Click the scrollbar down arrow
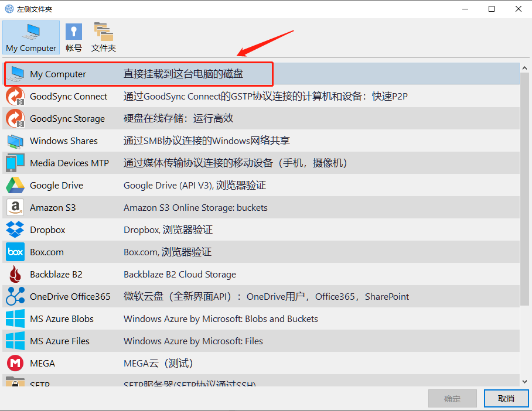 pos(524,382)
